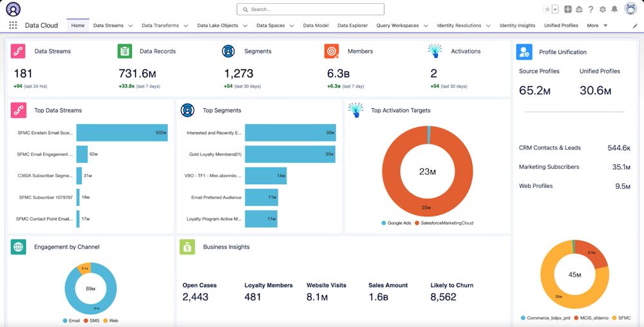Click the Open Cases value 2,443
The image size is (644, 327).
click(196, 297)
